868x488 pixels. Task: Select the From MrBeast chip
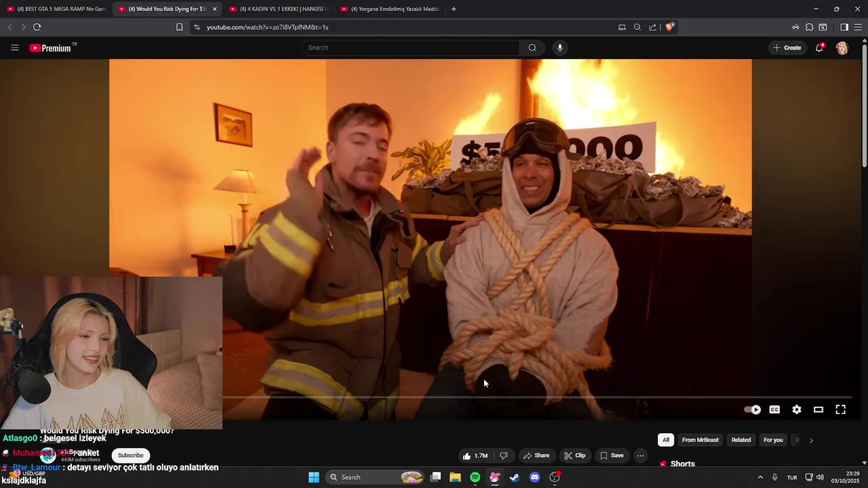coord(700,440)
